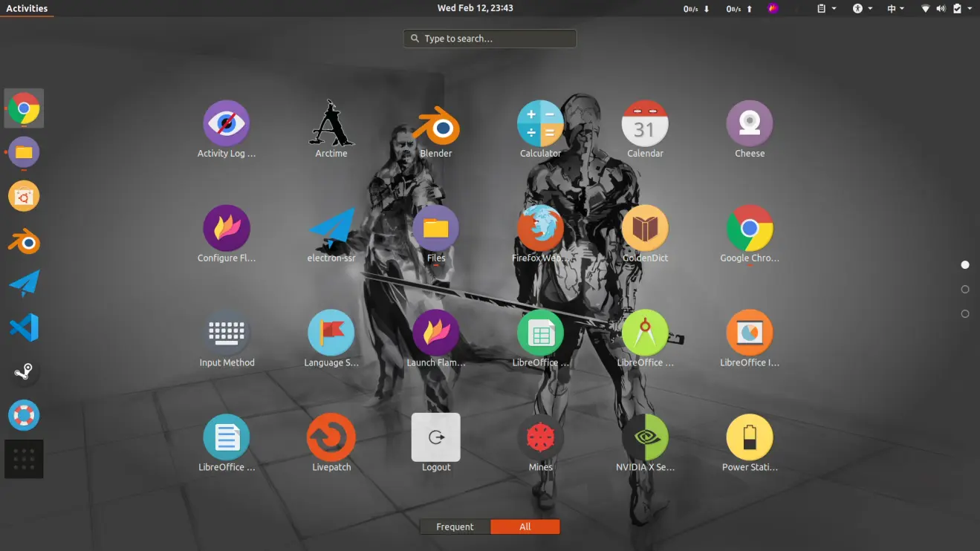Image resolution: width=980 pixels, height=551 pixels.
Task: Launch Steam from the dock
Action: pos(23,371)
